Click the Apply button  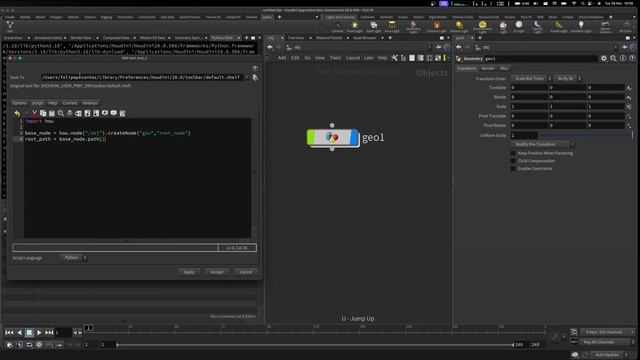click(x=189, y=272)
